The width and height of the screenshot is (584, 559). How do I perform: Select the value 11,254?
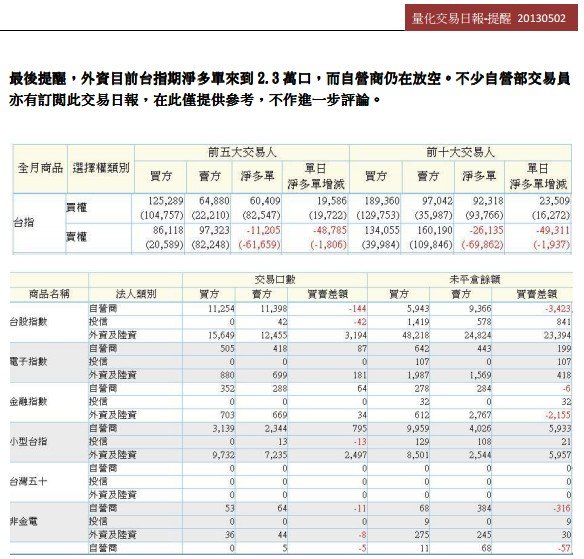pyautogui.click(x=221, y=309)
